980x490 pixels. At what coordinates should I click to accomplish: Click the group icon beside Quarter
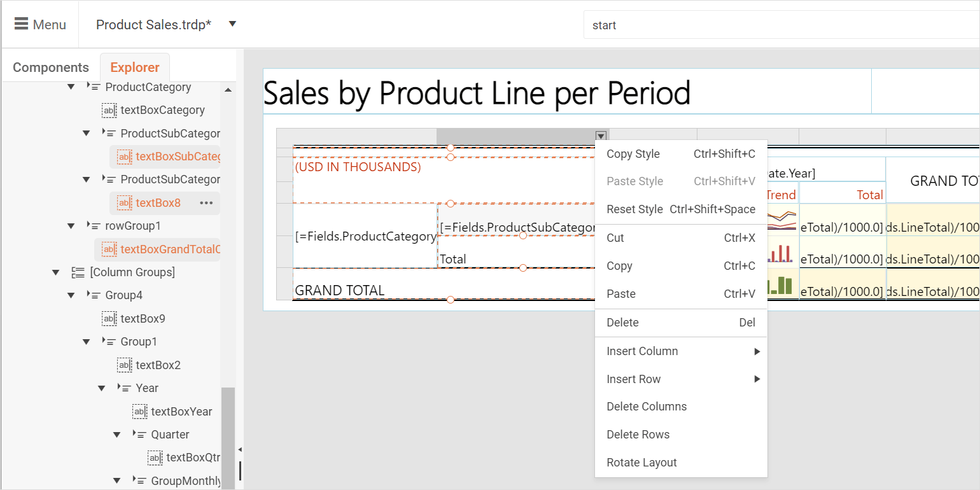click(x=139, y=435)
